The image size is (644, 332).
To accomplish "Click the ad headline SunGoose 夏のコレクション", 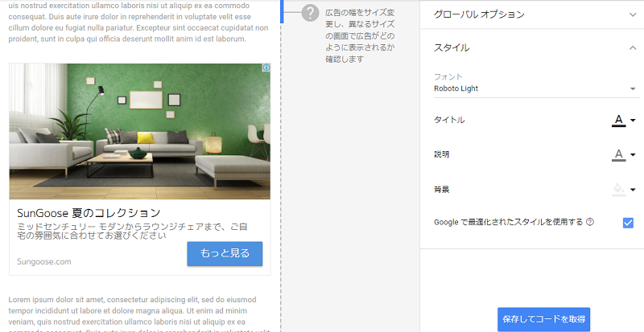I will (89, 213).
